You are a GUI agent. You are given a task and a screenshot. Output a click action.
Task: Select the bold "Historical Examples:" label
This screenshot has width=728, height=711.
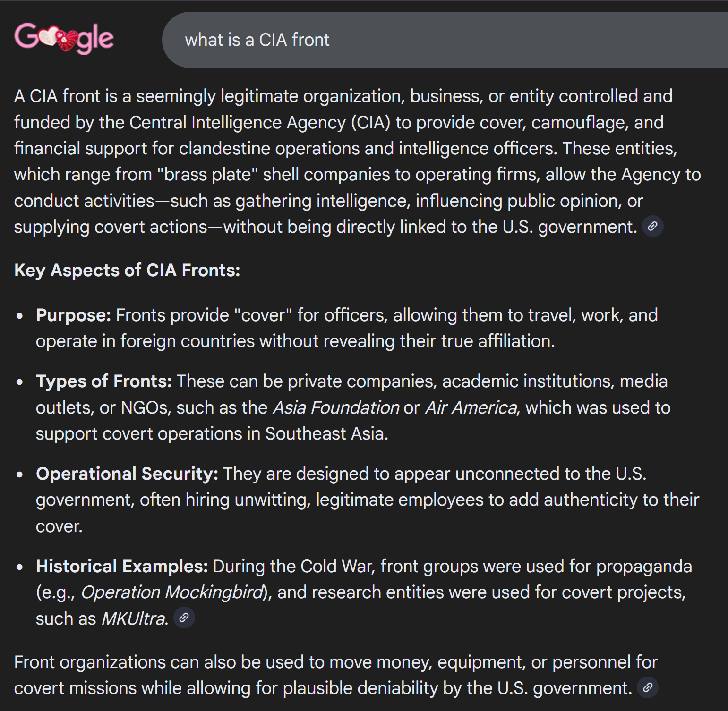pyautogui.click(x=122, y=566)
